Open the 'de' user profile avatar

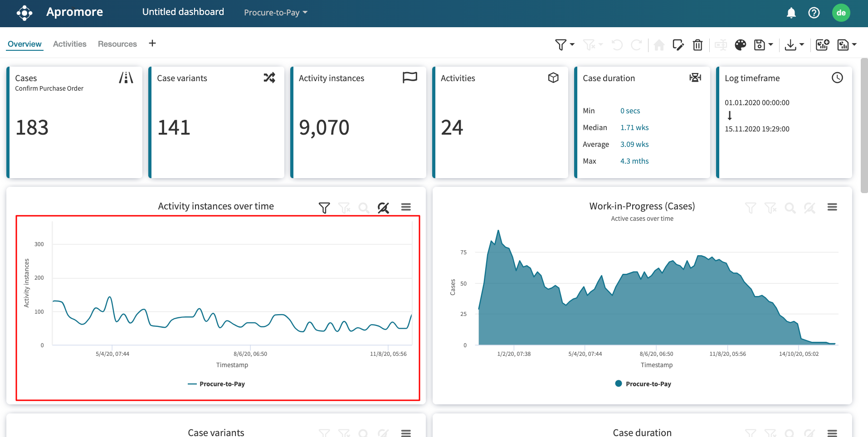pyautogui.click(x=841, y=13)
